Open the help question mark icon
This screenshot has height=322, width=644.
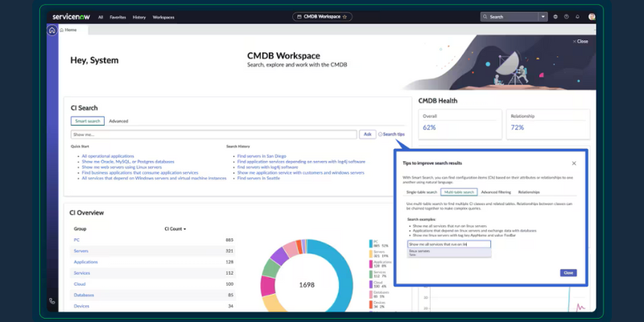(x=567, y=16)
